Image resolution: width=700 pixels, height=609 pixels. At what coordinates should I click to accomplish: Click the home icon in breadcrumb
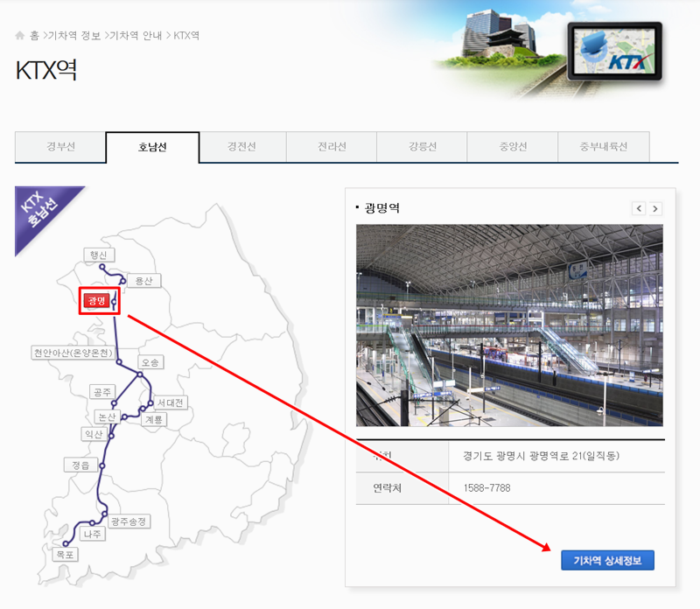pos(19,35)
